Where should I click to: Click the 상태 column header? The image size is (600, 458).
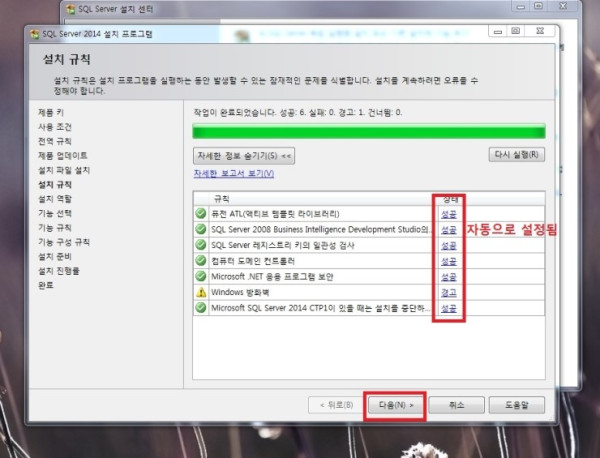453,199
